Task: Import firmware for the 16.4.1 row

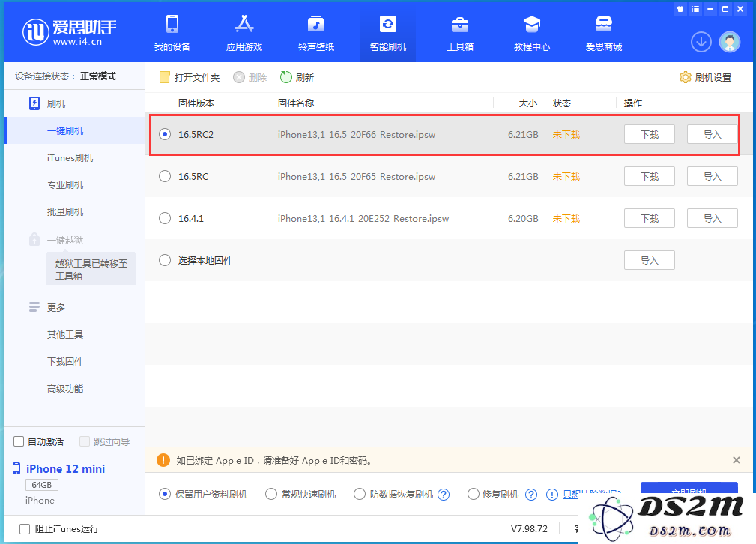Action: pyautogui.click(x=712, y=218)
